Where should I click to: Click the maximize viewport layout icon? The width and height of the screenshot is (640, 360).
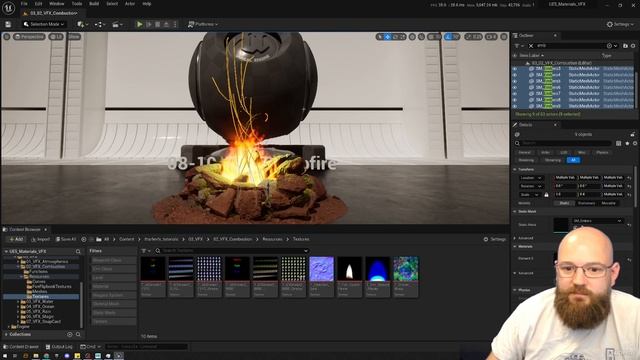[504, 37]
